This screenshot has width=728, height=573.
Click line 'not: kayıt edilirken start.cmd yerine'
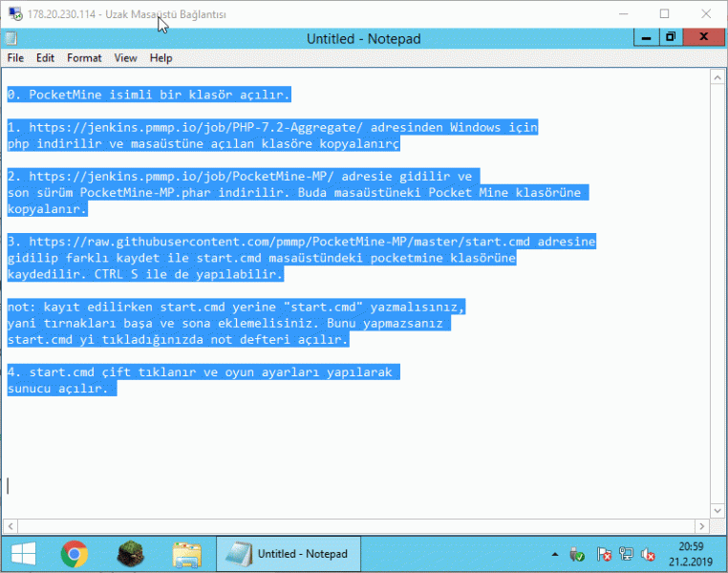(236, 308)
